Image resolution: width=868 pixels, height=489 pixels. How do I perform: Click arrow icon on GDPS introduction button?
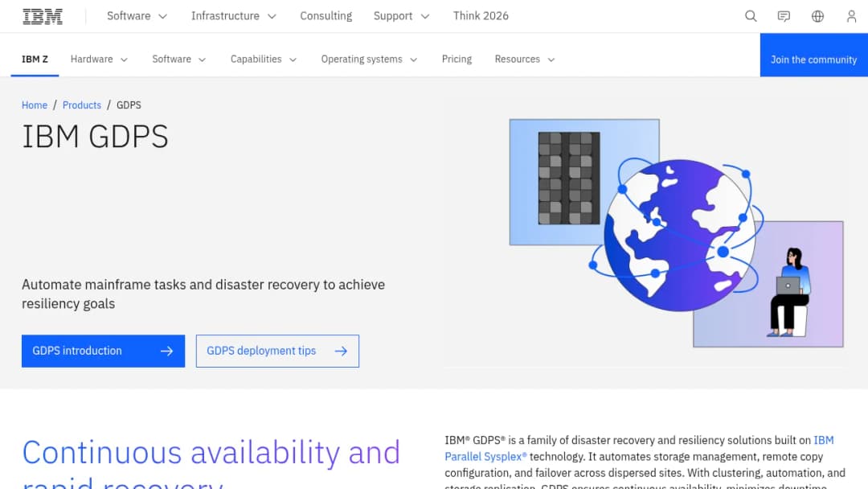pos(166,351)
